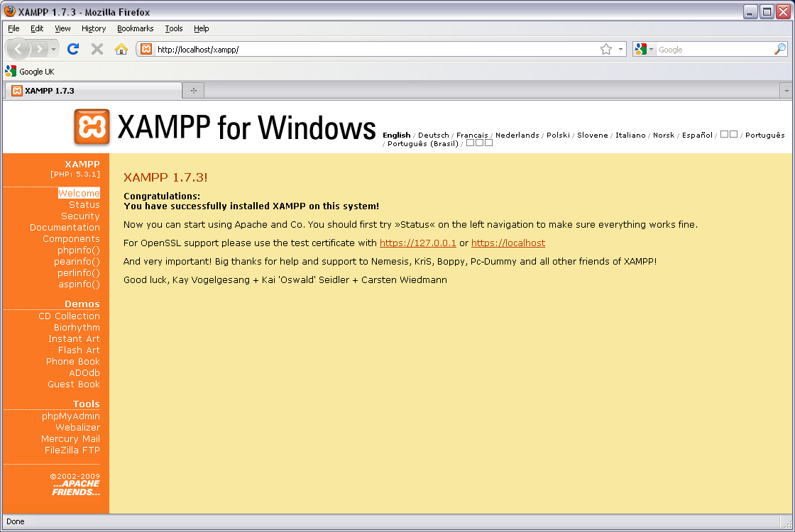Open the Tools menu
Image resolution: width=795 pixels, height=532 pixels.
point(173,28)
